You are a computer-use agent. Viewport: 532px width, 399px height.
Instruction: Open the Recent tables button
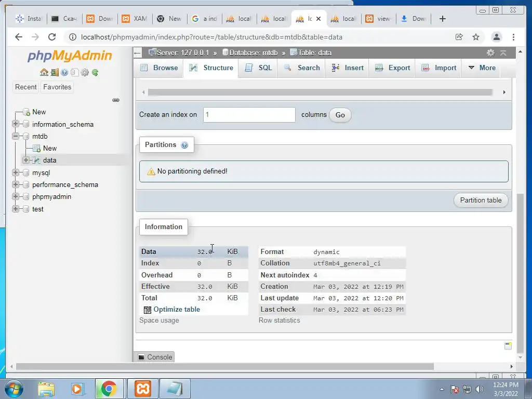26,87
